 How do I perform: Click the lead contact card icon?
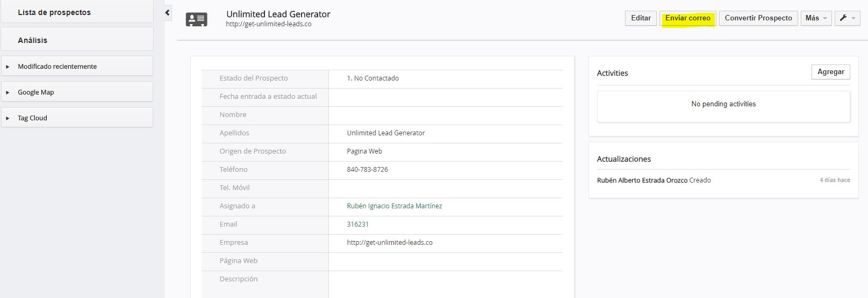(x=196, y=19)
